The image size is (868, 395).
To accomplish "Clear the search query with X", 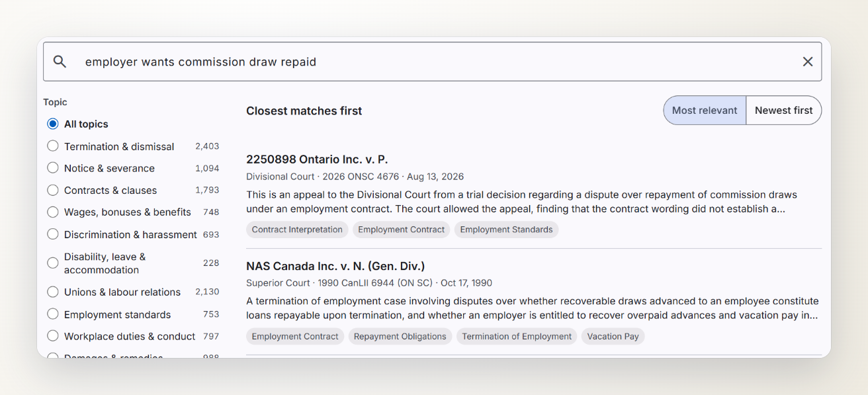I will click(x=808, y=62).
